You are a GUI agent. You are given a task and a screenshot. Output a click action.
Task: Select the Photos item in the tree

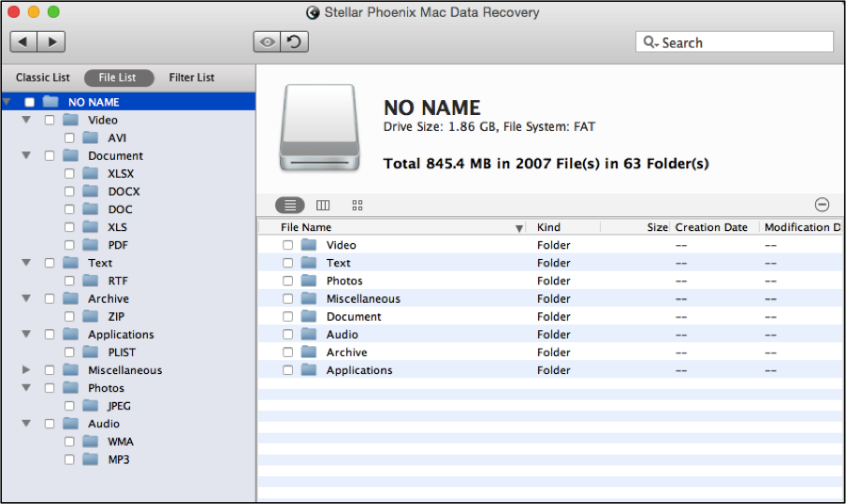pos(107,387)
